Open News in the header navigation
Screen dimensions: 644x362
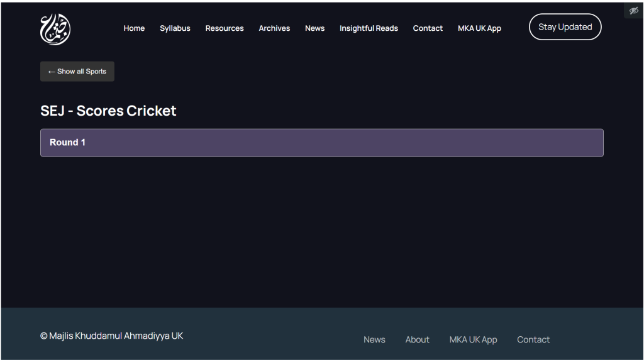[314, 28]
